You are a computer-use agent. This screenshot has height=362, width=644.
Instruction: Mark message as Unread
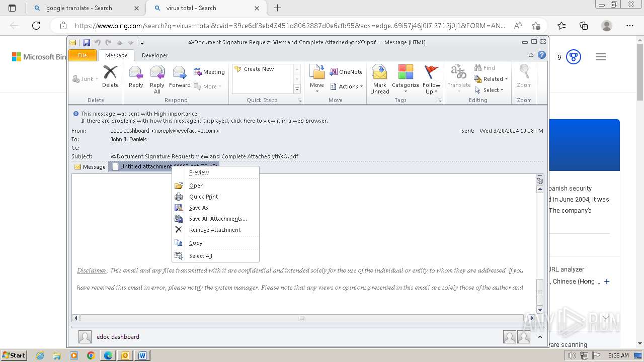[x=380, y=79]
